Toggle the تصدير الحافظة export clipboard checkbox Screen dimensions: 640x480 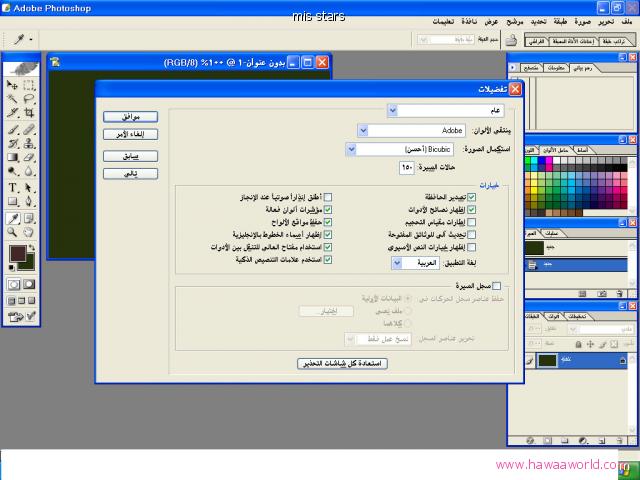click(472, 197)
